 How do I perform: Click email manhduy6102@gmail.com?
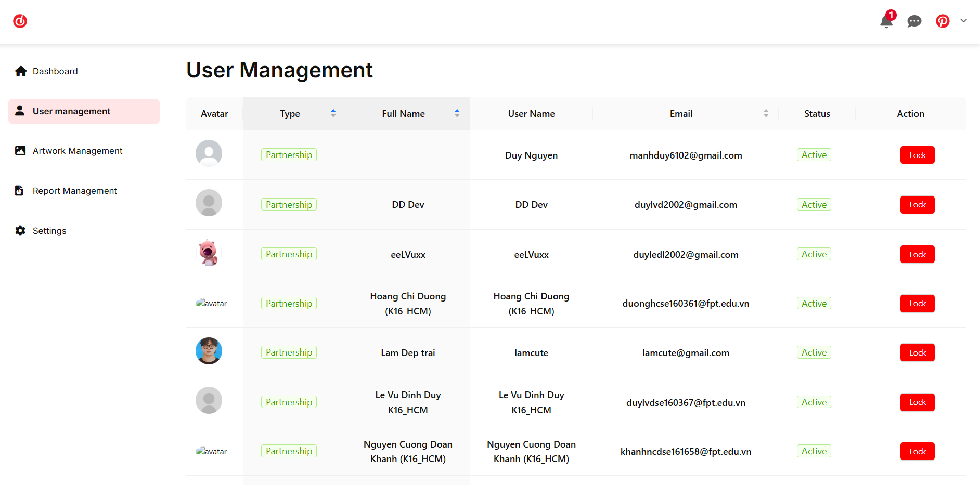pyautogui.click(x=686, y=155)
